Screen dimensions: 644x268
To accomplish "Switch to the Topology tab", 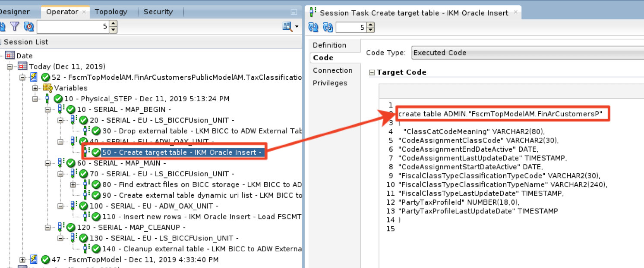I will click(111, 12).
